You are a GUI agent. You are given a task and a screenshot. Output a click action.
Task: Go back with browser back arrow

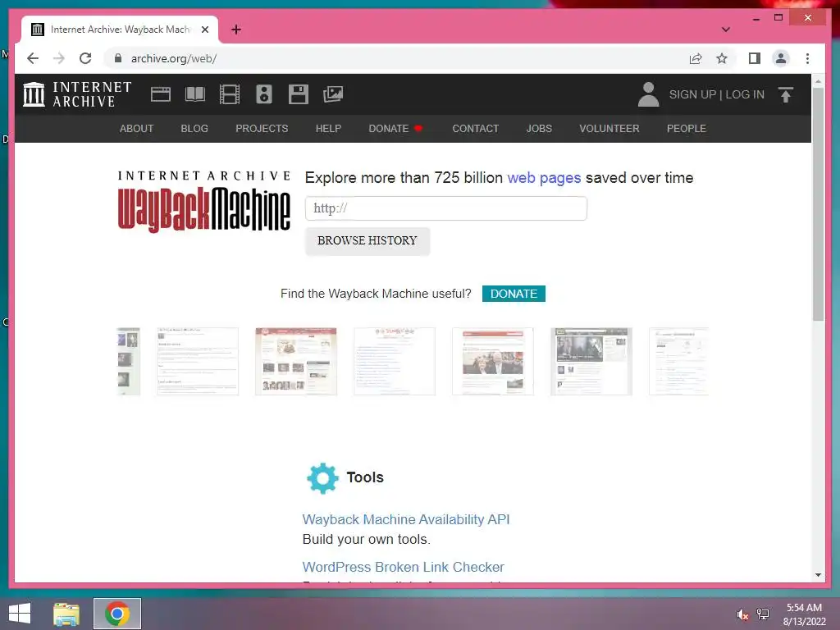[x=33, y=58]
